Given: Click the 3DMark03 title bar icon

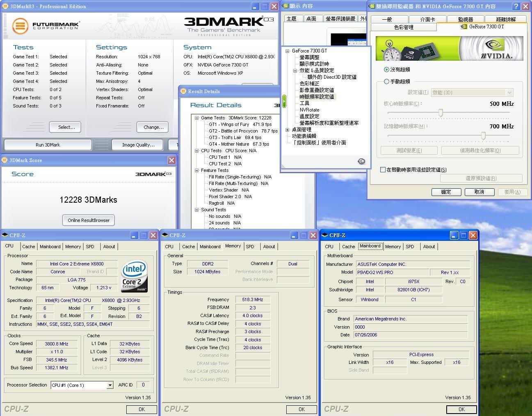Looking at the screenshot, I should coord(5,6).
